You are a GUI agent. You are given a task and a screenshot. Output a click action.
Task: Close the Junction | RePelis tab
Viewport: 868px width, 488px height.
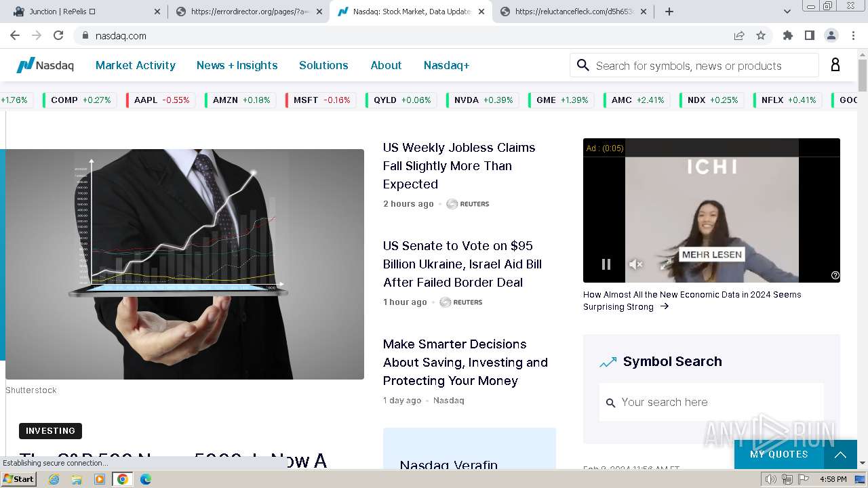click(157, 12)
